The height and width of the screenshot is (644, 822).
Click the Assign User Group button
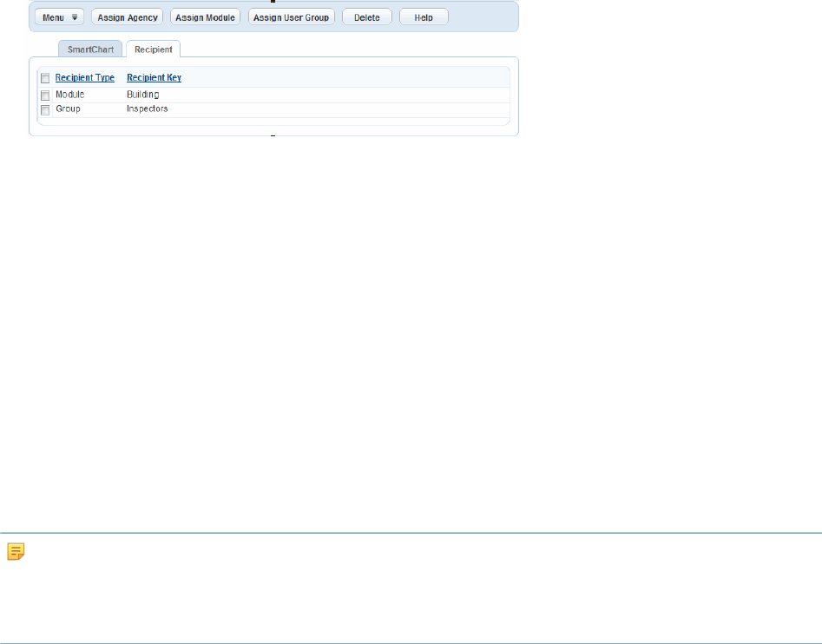tap(291, 17)
